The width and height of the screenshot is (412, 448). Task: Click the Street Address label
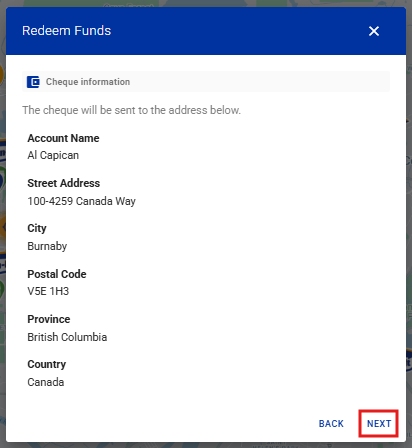64,183
